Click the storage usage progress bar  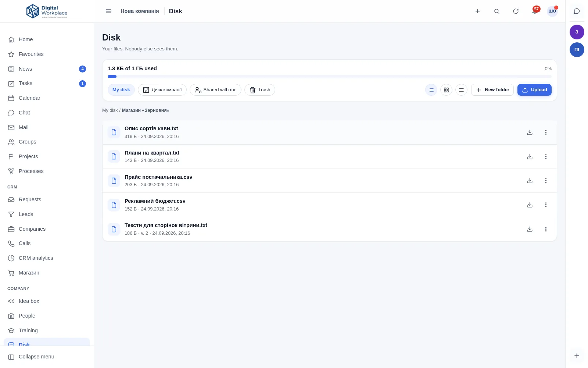pyautogui.click(x=329, y=77)
